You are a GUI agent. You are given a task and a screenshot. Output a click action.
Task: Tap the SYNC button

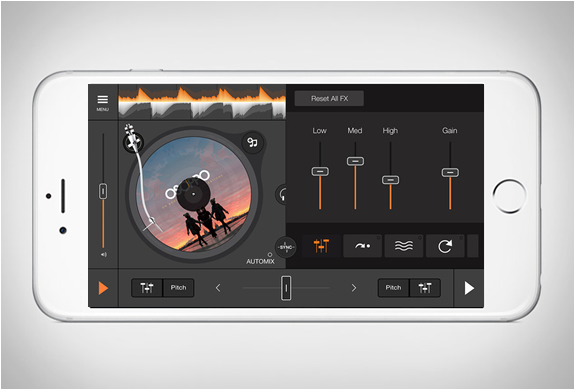[286, 247]
